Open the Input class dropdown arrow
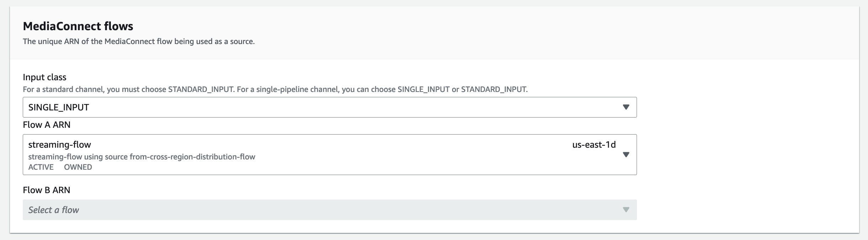The image size is (868, 240). point(626,107)
